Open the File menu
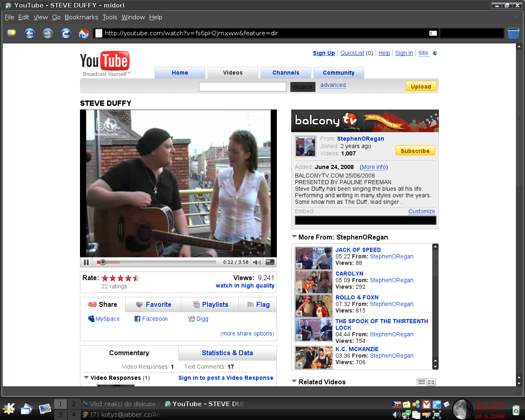 pos(9,17)
